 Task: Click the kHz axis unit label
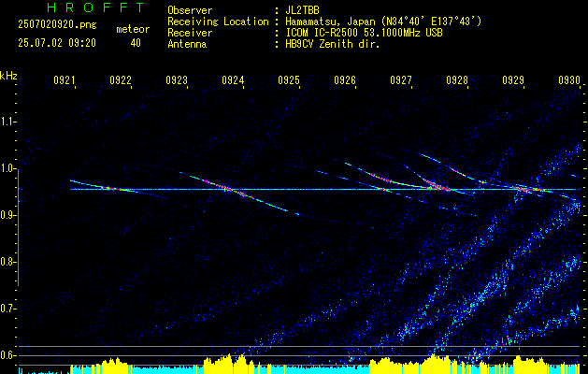[x=8, y=76]
